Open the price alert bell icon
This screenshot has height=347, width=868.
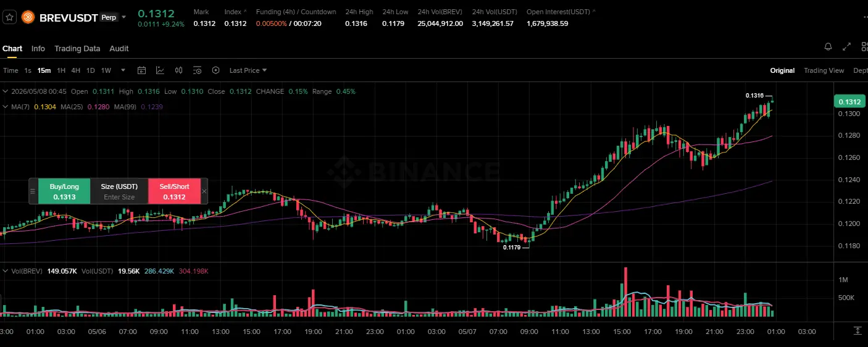click(828, 47)
